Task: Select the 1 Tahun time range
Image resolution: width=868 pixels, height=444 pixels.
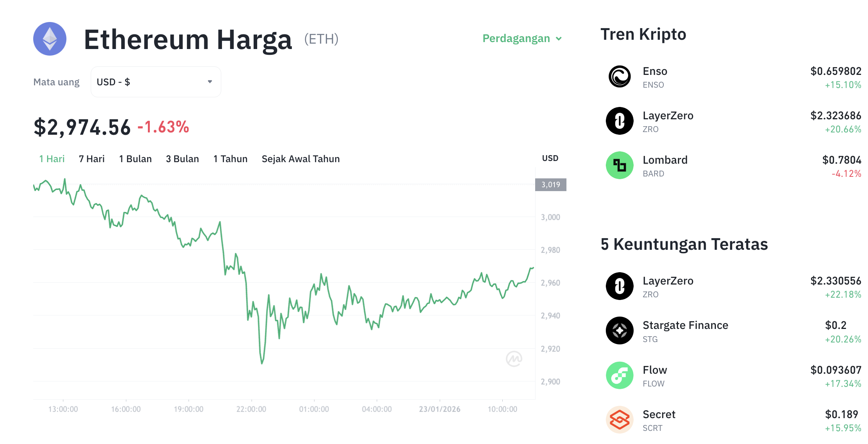Action: tap(230, 159)
